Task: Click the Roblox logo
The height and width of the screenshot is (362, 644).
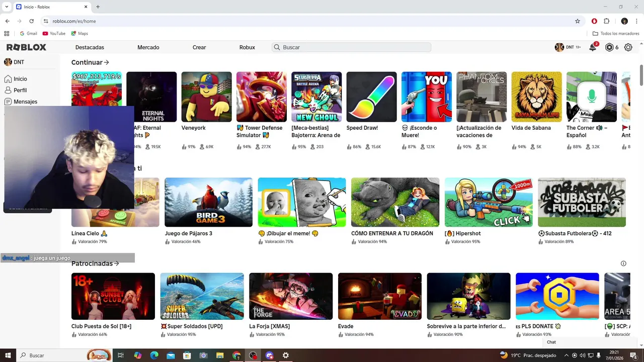Action: point(26,47)
